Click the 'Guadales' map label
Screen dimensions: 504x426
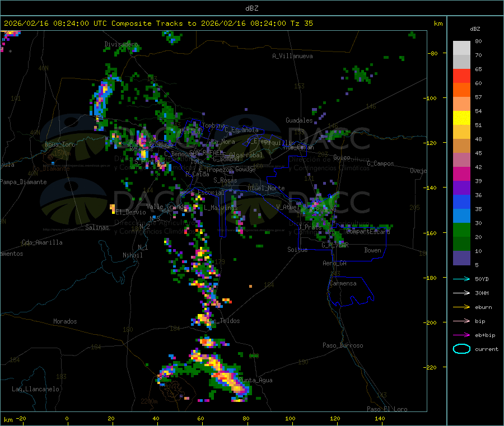pos(299,120)
